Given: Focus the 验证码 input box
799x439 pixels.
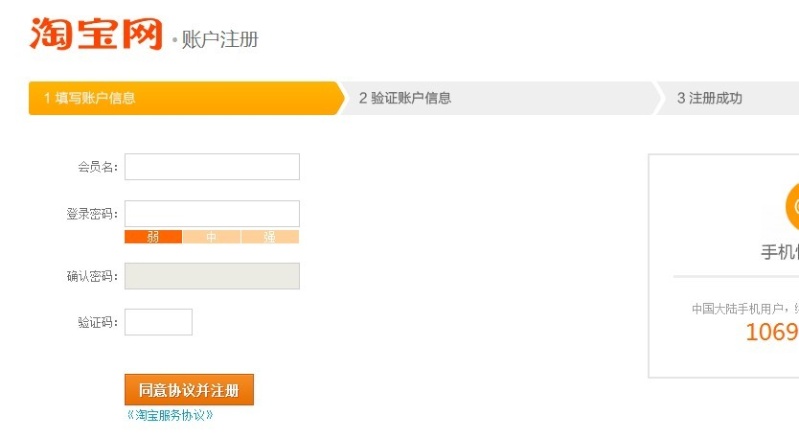Looking at the screenshot, I should pos(158,322).
